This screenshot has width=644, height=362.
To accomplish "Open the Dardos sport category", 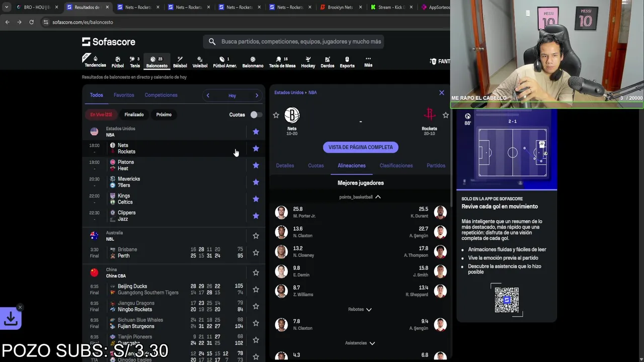I will pyautogui.click(x=327, y=62).
